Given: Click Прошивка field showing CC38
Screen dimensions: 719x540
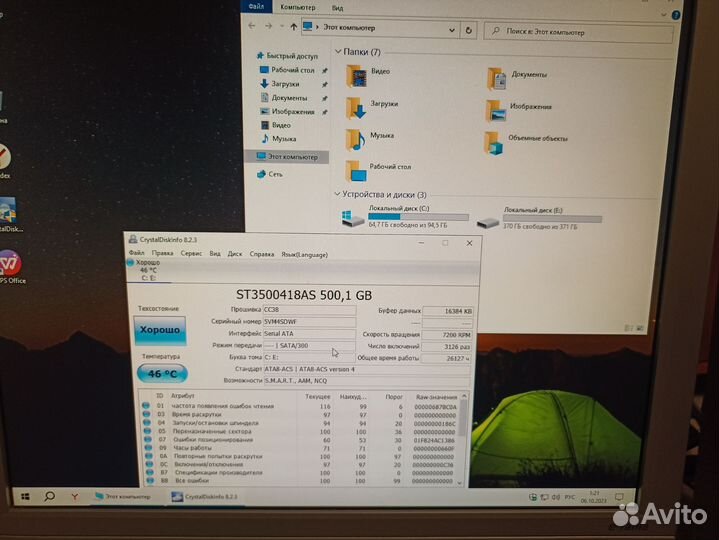Looking at the screenshot, I should [x=309, y=310].
